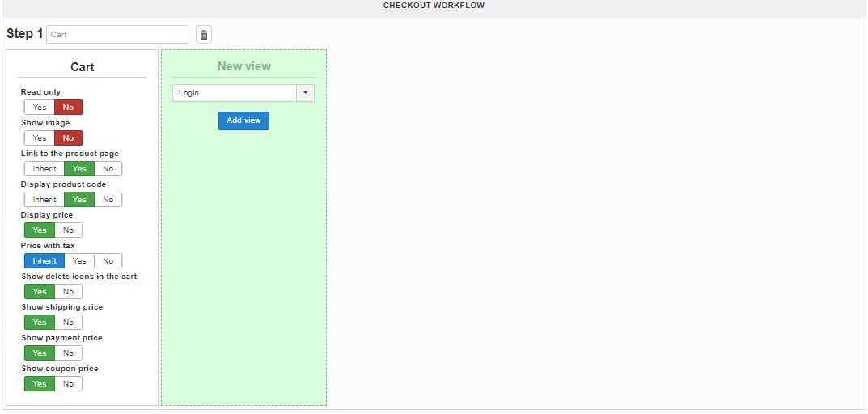This screenshot has width=868, height=414.
Task: Click the Read only label
Action: tap(40, 92)
